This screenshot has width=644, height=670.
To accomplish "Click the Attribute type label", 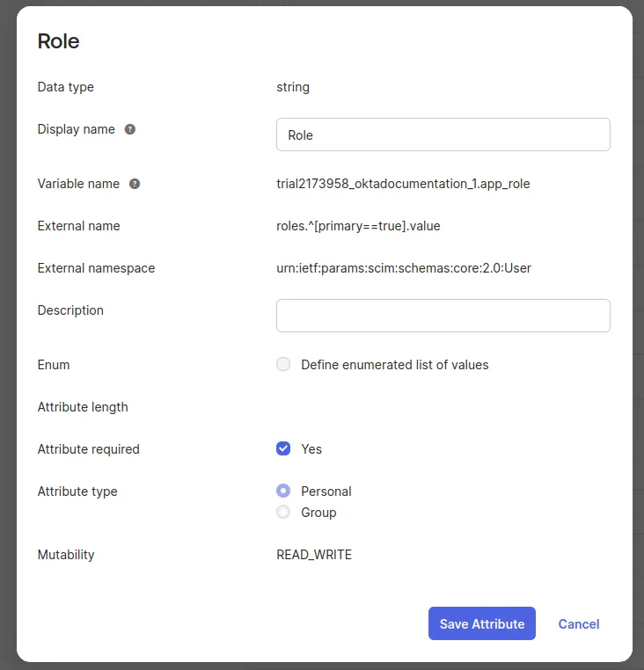I will click(x=77, y=492).
